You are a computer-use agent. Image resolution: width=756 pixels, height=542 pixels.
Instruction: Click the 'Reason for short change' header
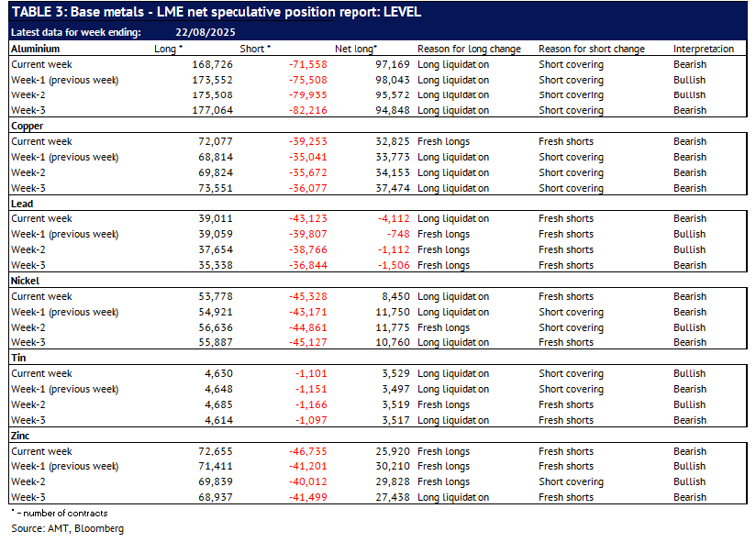point(592,49)
